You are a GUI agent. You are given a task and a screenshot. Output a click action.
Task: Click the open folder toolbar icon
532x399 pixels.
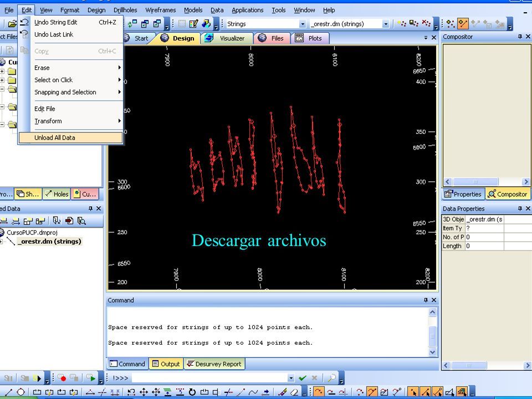(x=12, y=24)
